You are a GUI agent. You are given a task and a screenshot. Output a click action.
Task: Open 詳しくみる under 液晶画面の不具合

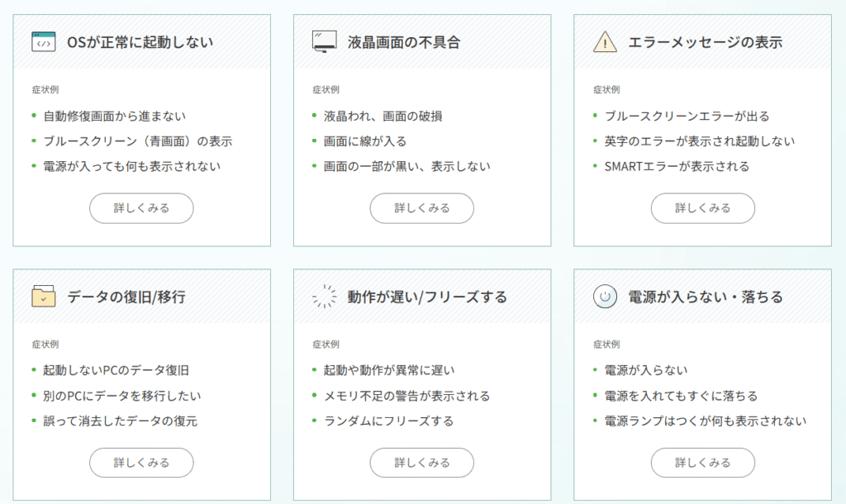(x=422, y=208)
